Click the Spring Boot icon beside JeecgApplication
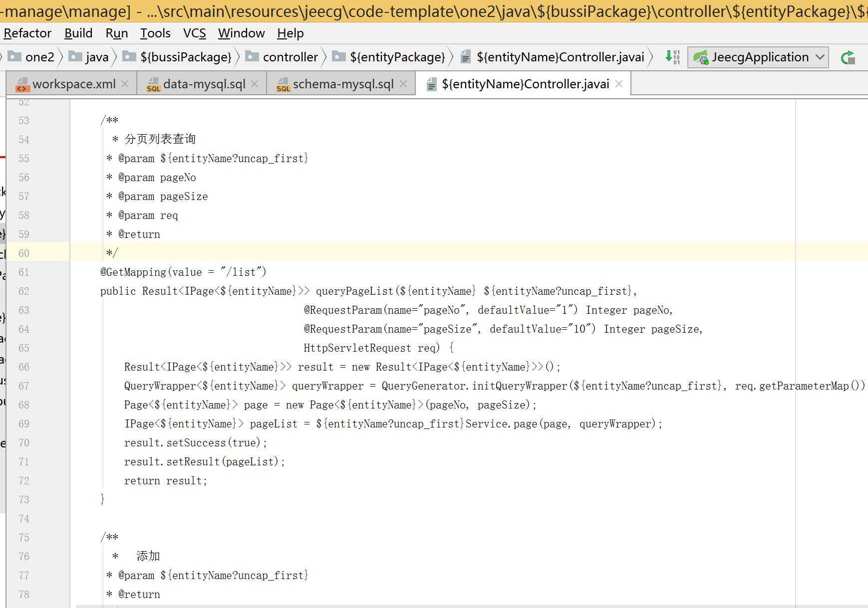This screenshot has height=608, width=868. (x=701, y=57)
